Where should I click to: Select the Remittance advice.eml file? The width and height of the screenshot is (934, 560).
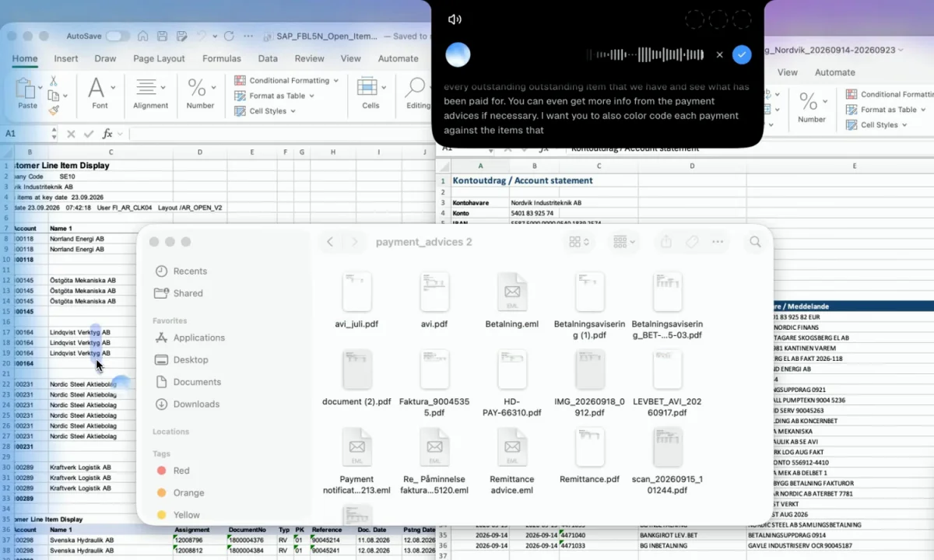tap(511, 461)
